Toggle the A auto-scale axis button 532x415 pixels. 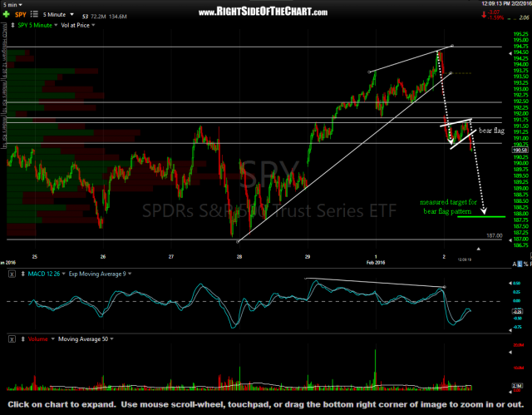[515, 264]
